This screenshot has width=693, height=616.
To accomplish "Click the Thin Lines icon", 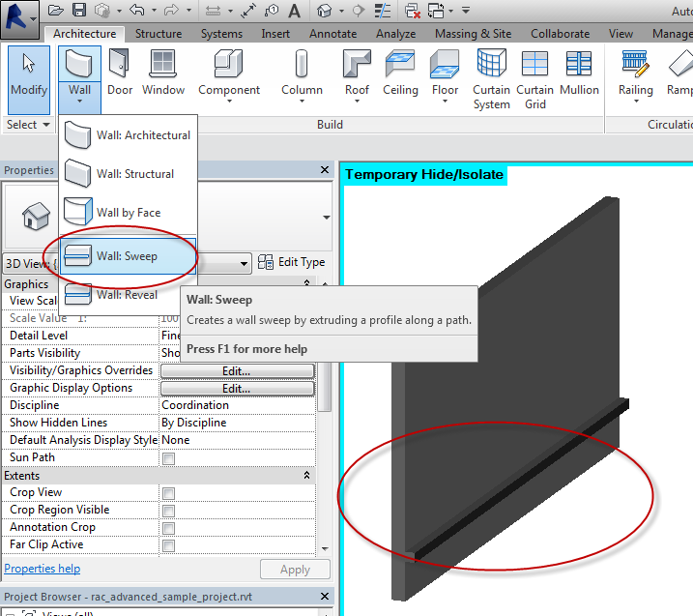I will point(383,11).
